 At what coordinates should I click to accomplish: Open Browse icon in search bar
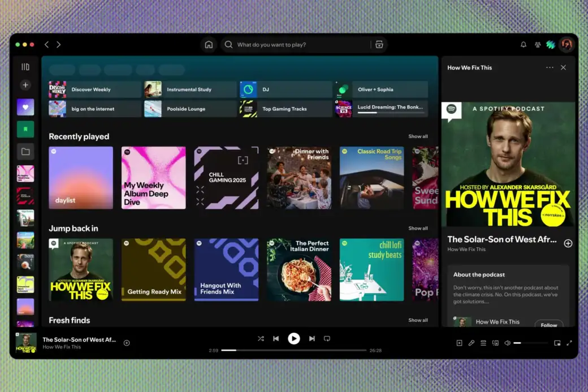pos(379,45)
